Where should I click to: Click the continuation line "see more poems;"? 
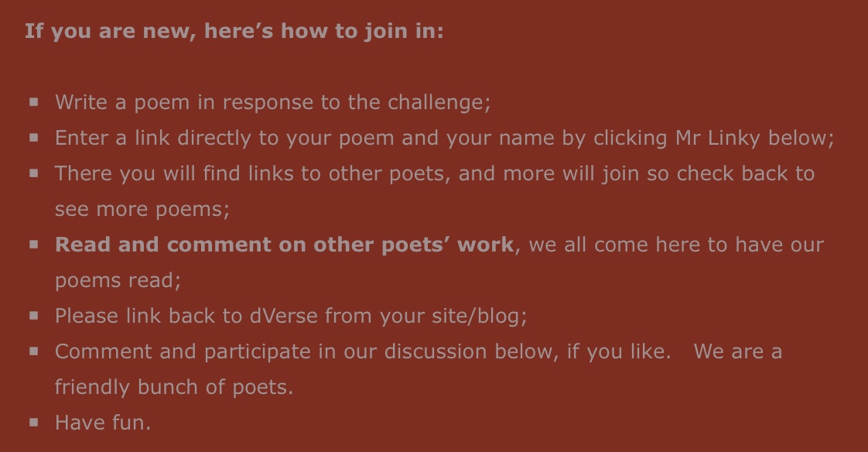coord(142,209)
